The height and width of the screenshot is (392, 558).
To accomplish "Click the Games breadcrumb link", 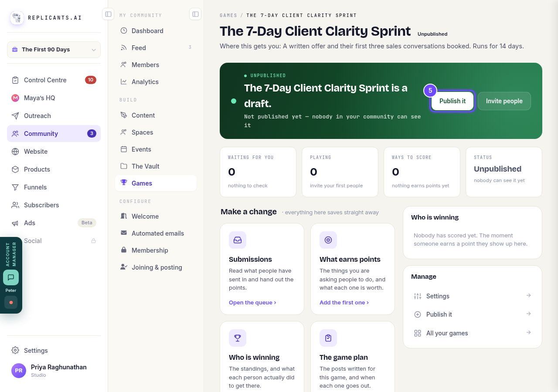I will [228, 15].
